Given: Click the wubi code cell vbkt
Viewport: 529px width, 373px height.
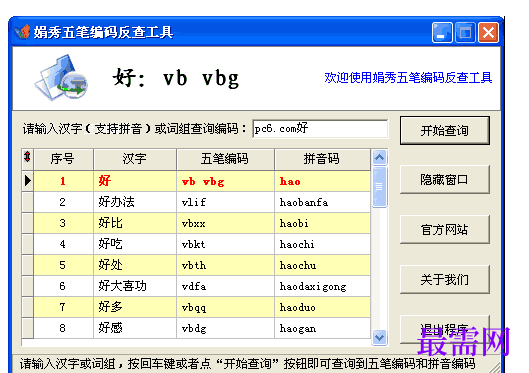Looking at the screenshot, I should coord(225,244).
